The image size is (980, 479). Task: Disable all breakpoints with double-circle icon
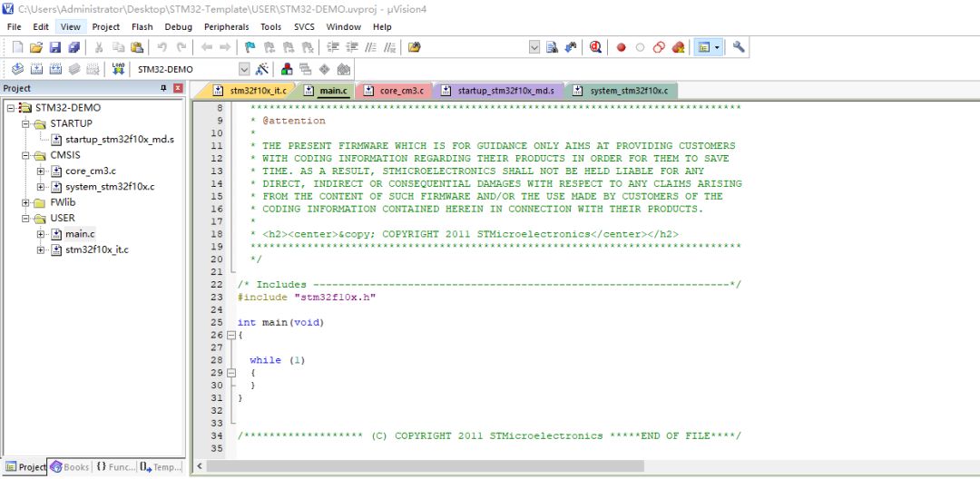(659, 47)
